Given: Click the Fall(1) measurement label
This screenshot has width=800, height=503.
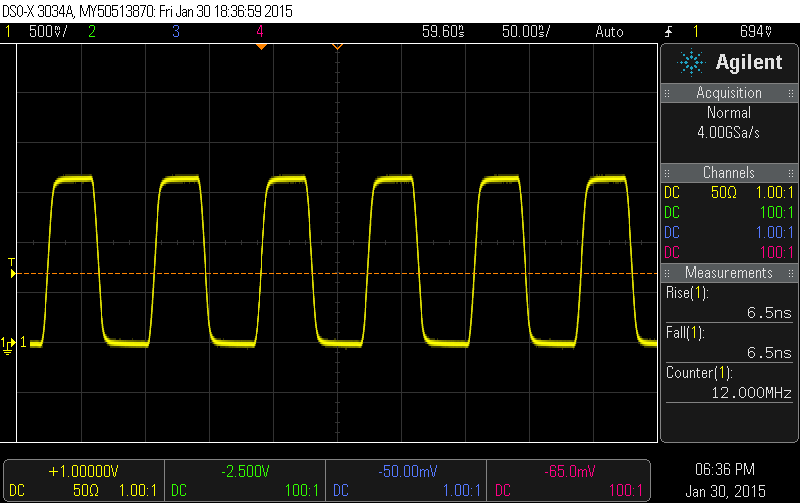Looking at the screenshot, I should pyautogui.click(x=685, y=333).
